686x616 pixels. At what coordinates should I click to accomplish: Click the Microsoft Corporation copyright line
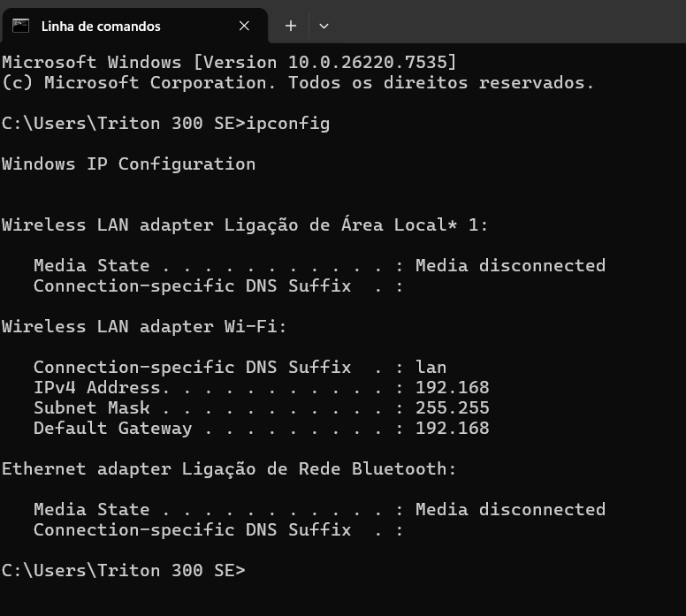coord(298,83)
